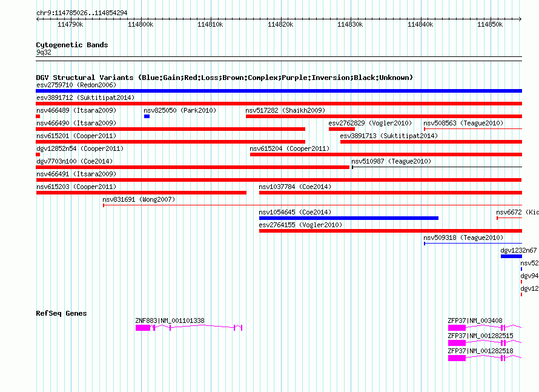The height and width of the screenshot is (392, 539).
Task: Click the esv3891713 (Suktitipat2014) red bar
Action: (431, 142)
